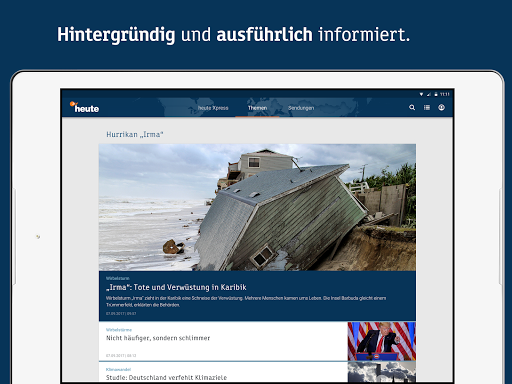
Task: Check the battery status icon
Action: [436, 94]
